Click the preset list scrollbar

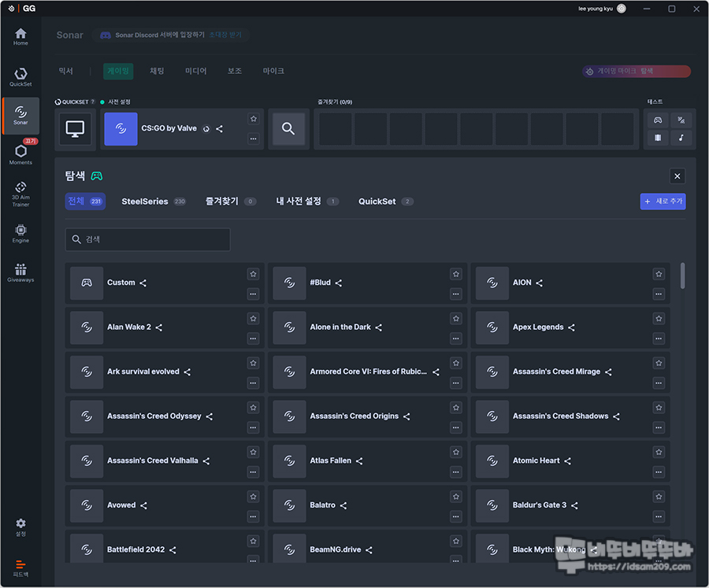point(683,276)
